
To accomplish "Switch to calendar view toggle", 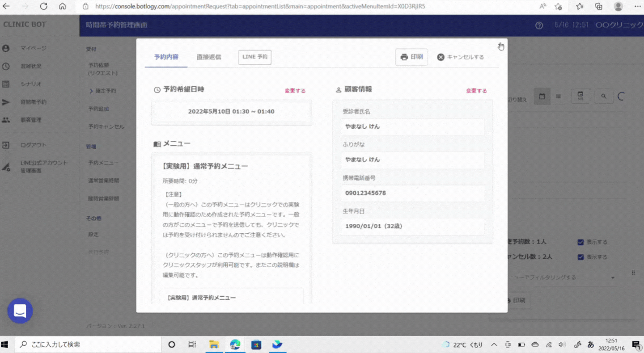I will 542,96.
